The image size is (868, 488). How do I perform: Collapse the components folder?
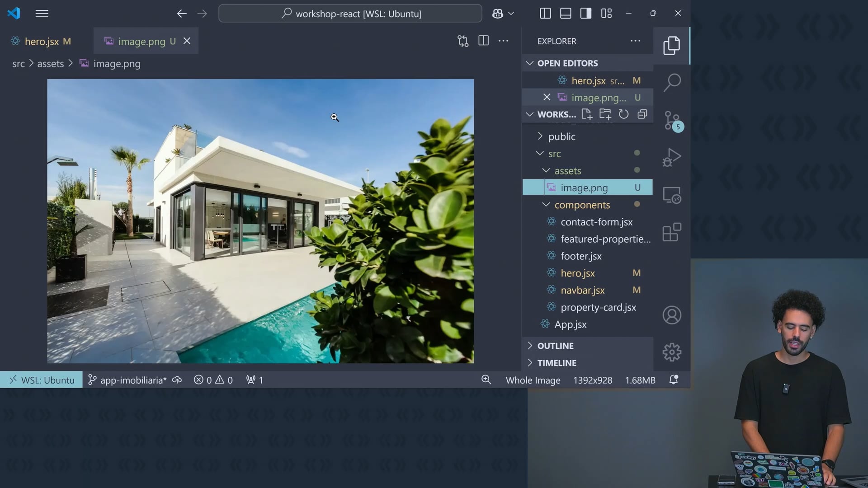point(582,205)
